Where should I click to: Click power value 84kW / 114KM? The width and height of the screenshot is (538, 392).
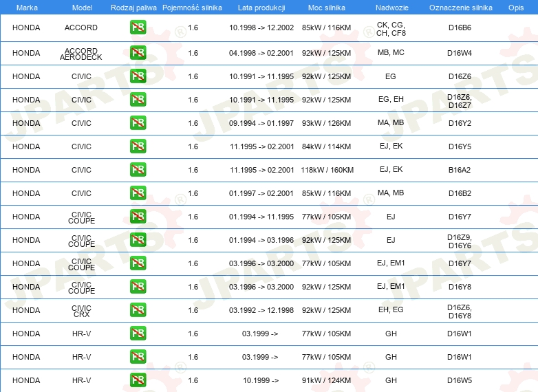pyautogui.click(x=326, y=146)
